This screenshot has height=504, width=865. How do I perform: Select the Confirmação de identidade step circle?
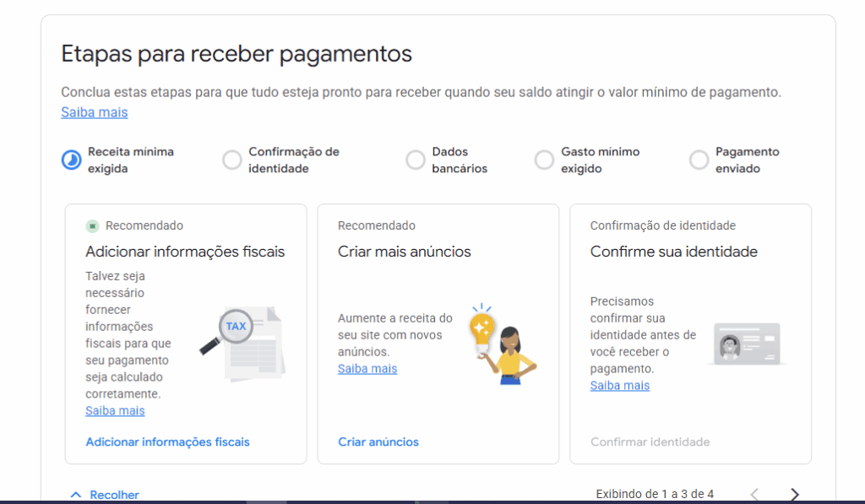(x=231, y=160)
